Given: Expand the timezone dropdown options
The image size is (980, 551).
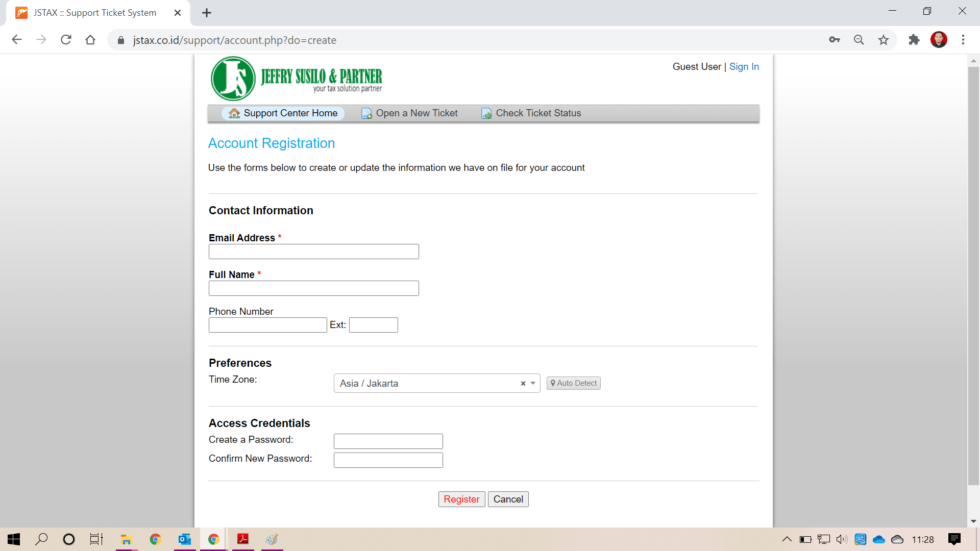Looking at the screenshot, I should pyautogui.click(x=532, y=383).
